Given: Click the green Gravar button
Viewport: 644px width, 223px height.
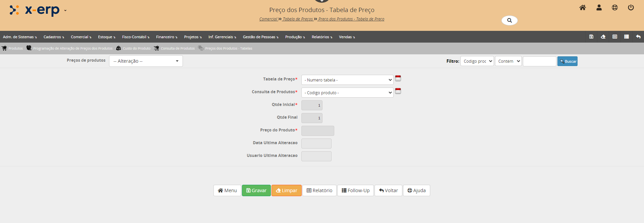Looking at the screenshot, I should [256, 190].
